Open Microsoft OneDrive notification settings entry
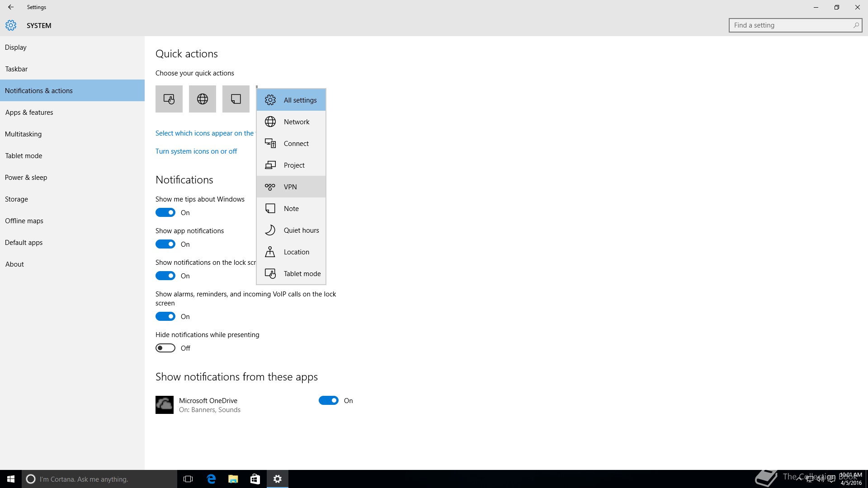Screen dimensions: 868x488 pyautogui.click(x=209, y=405)
